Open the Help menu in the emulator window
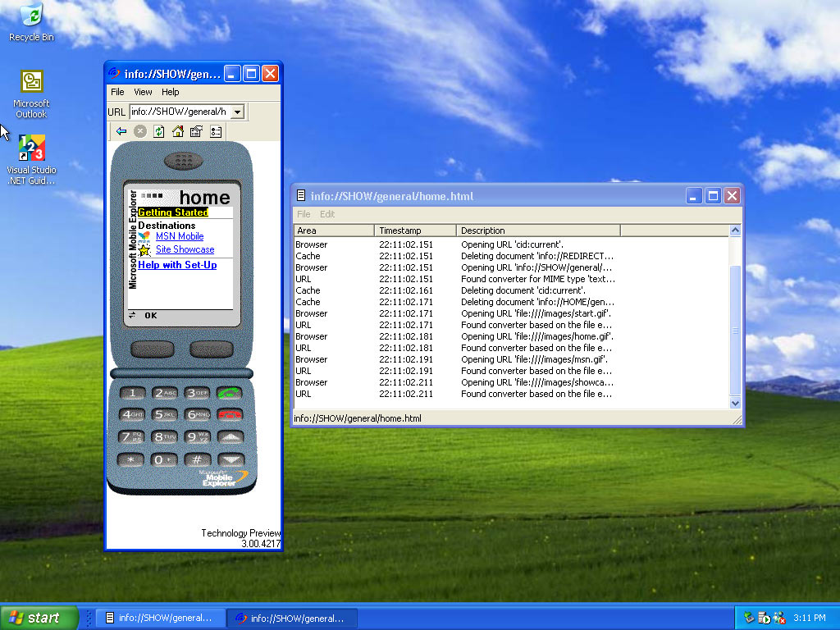 click(x=171, y=92)
